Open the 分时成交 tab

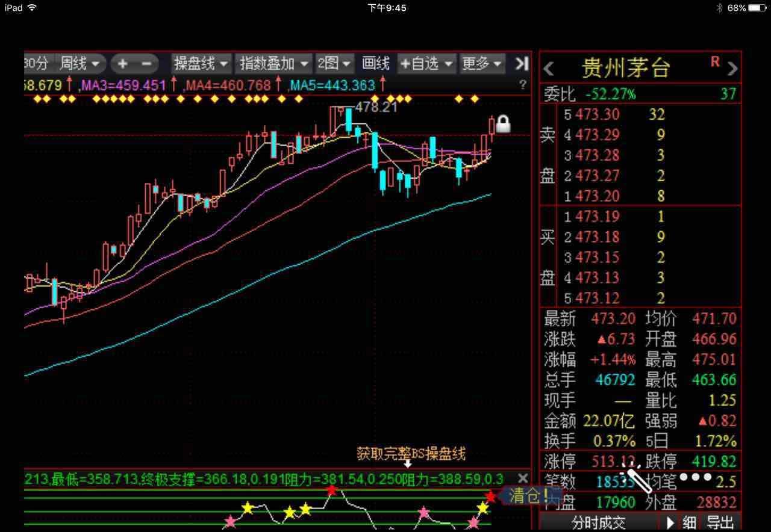(599, 522)
